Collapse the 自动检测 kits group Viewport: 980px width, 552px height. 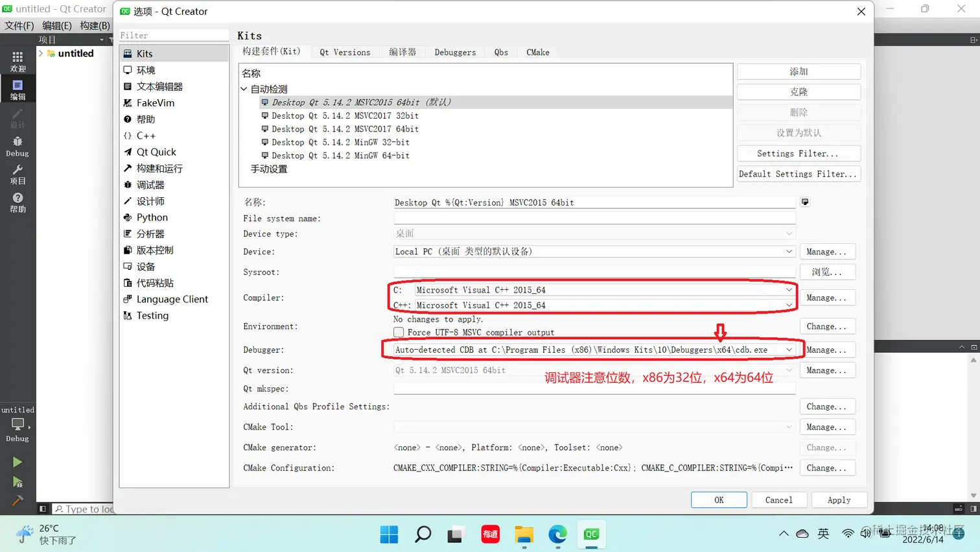[244, 89]
